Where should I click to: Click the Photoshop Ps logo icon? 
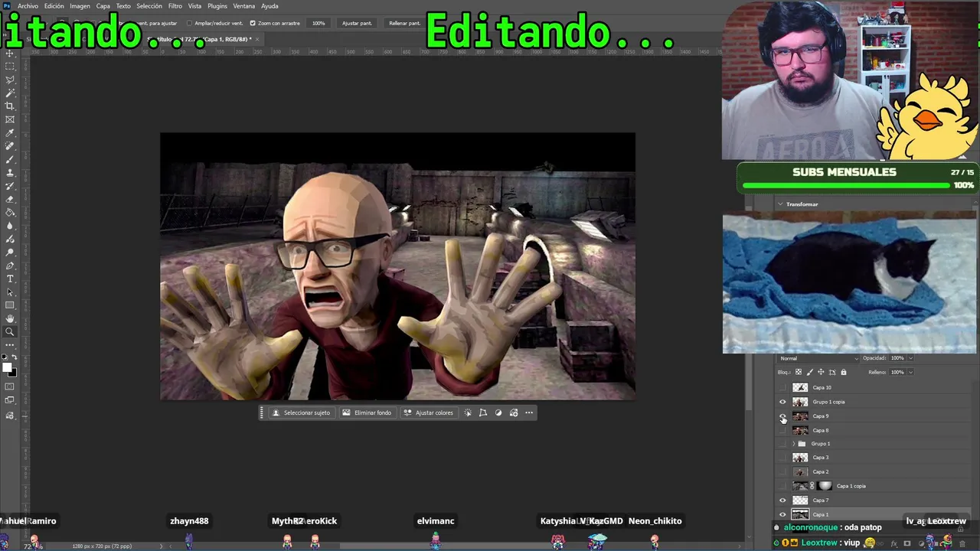6,5
